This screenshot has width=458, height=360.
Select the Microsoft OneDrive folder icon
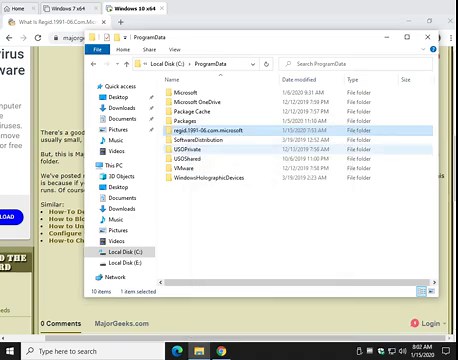coord(169,102)
